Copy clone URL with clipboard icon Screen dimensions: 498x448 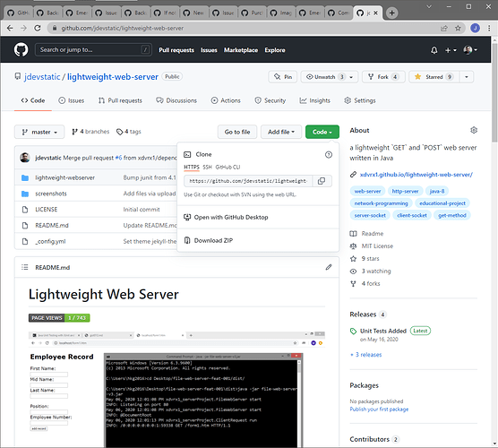click(322, 181)
